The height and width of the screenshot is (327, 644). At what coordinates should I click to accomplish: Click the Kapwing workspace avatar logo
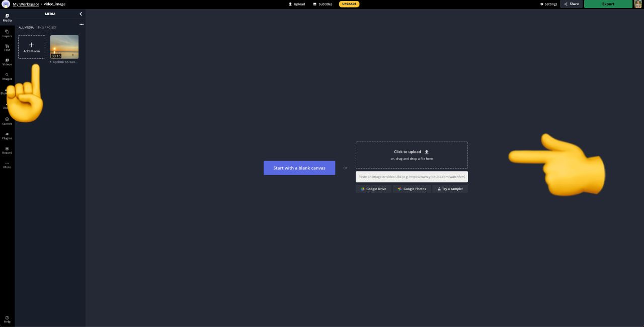click(x=6, y=4)
